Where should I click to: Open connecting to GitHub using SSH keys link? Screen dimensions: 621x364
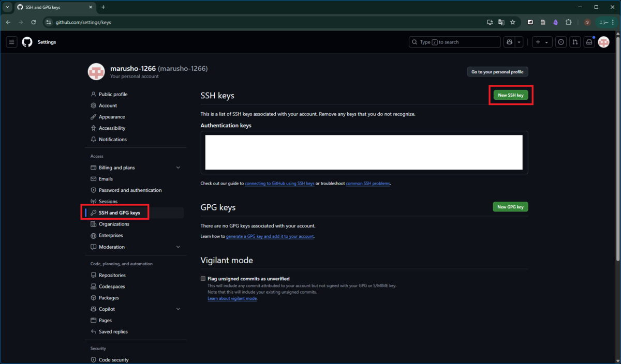pyautogui.click(x=279, y=184)
